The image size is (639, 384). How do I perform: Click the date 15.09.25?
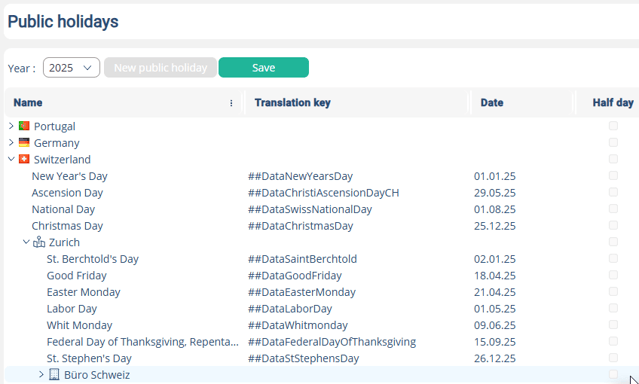tap(494, 342)
